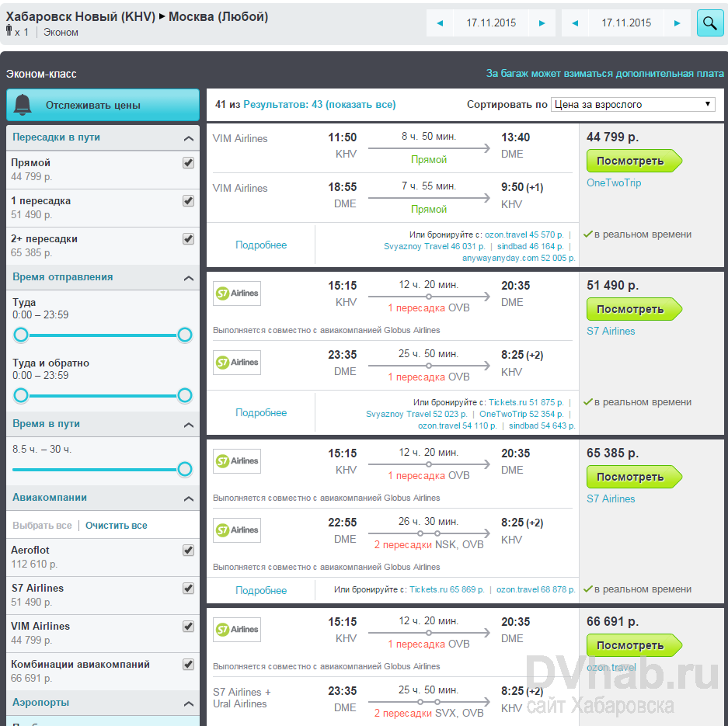Open Подробнее for VIM Airlines offer
This screenshot has height=726, width=728.
261,245
